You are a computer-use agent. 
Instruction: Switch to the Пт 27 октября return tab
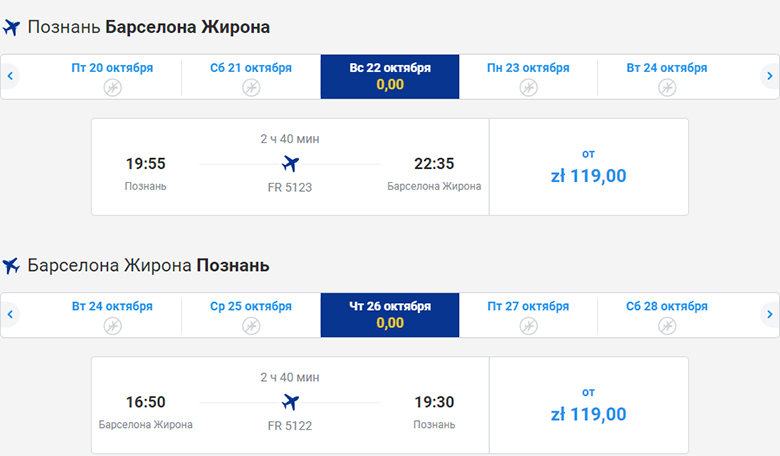pyautogui.click(x=528, y=315)
